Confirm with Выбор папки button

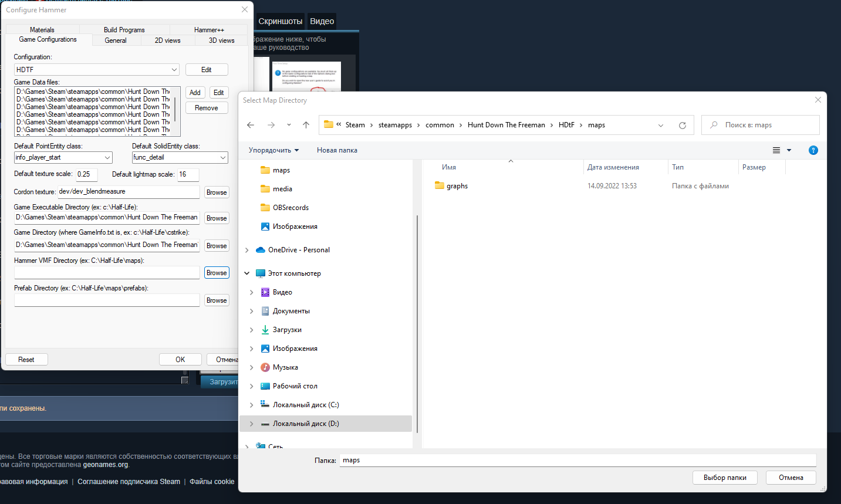pyautogui.click(x=725, y=478)
